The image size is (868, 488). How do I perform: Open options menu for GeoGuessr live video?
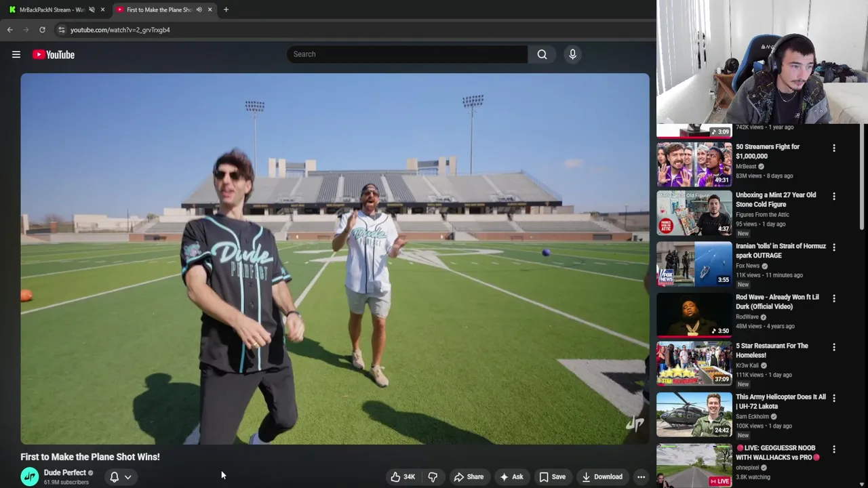(x=834, y=449)
